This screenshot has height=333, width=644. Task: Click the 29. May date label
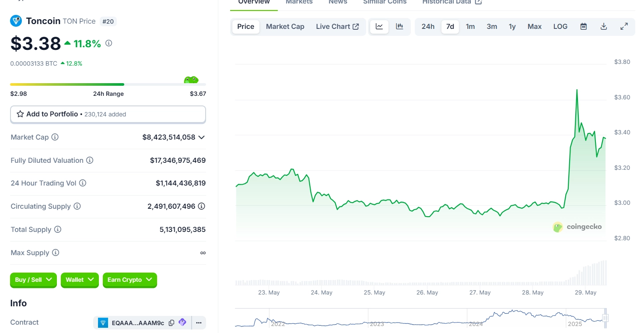585,293
